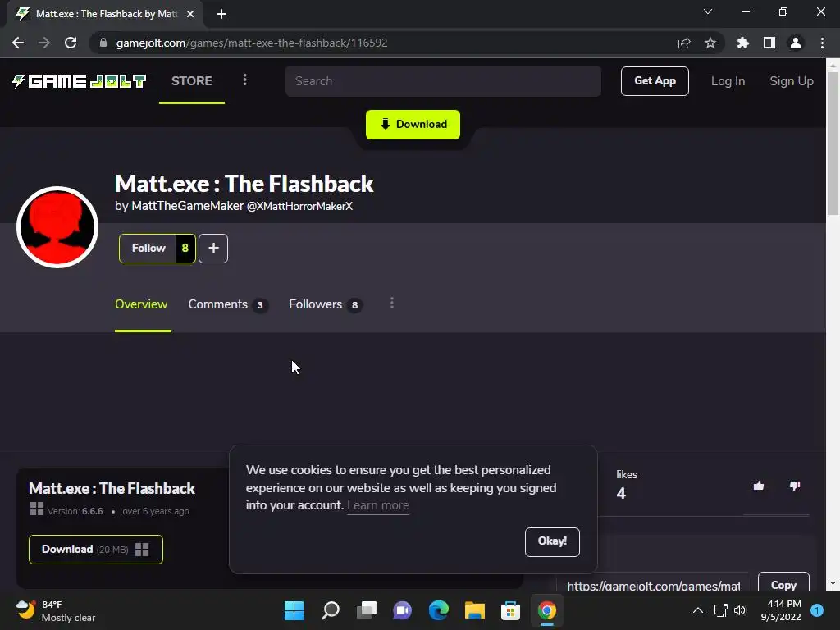The height and width of the screenshot is (630, 840).
Task: Open the Windows Start menu
Action: (294, 610)
